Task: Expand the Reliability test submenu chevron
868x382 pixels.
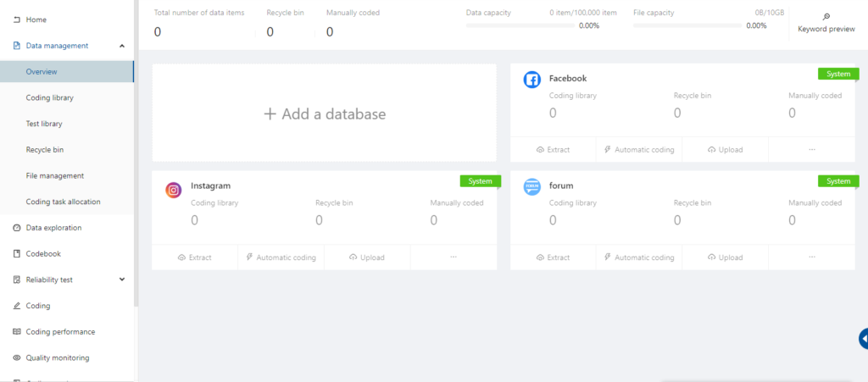Action: [x=122, y=280]
